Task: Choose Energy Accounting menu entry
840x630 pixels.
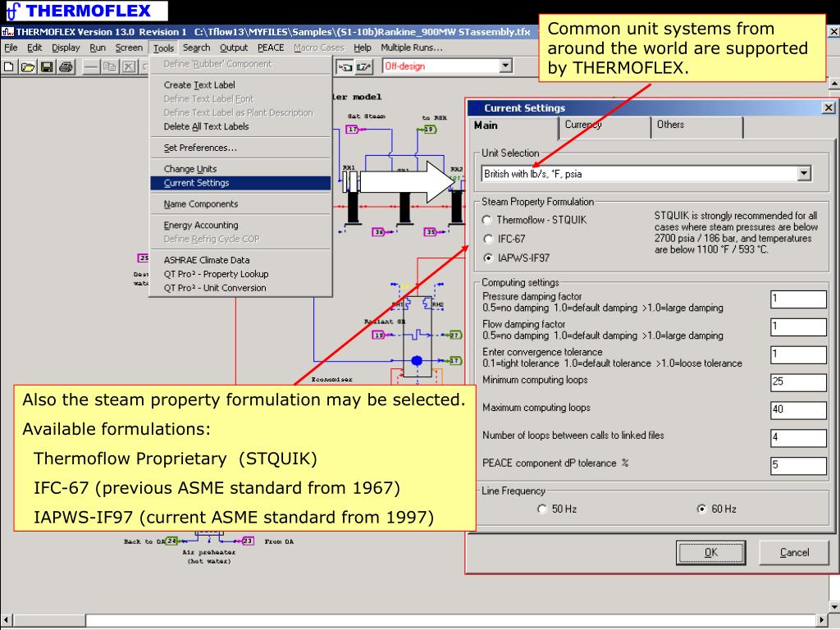Action: (x=240, y=225)
